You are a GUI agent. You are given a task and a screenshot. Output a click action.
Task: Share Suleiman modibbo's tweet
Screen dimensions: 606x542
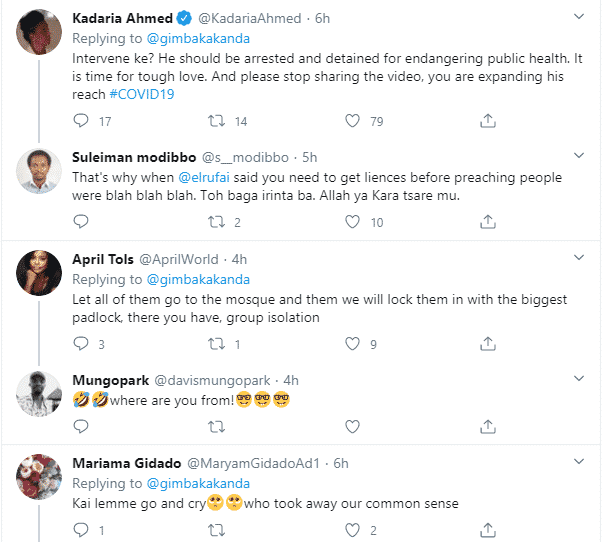488,222
